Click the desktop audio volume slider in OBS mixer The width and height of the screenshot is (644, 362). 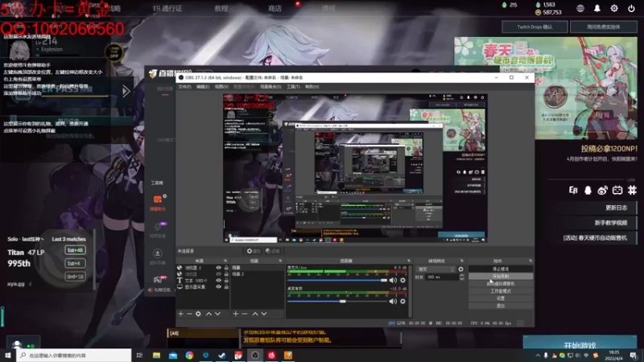pos(337,301)
